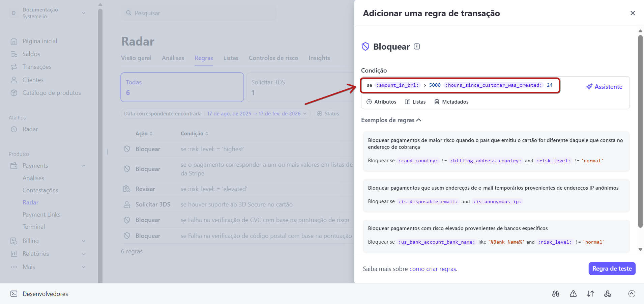Open Transações in the sidebar

coord(37,67)
